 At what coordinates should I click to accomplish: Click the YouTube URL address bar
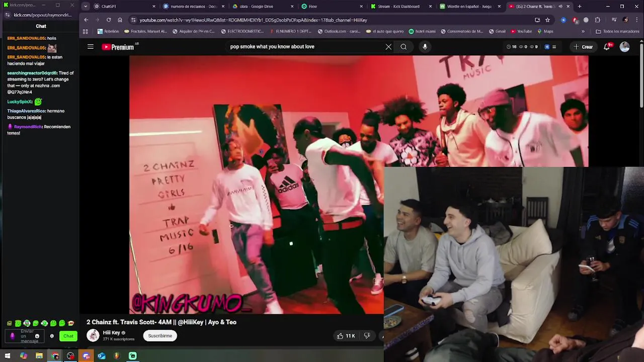click(332, 20)
